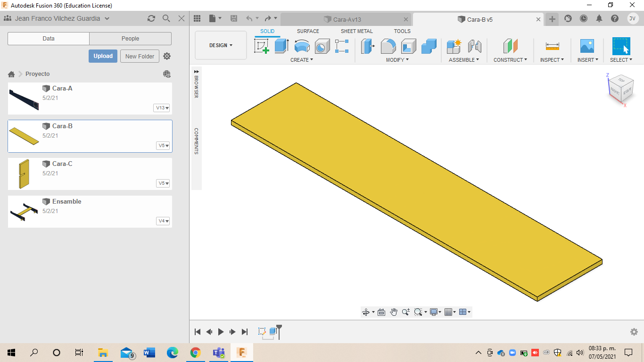The image size is (644, 362).
Task: Switch to the Data tab
Action: click(49, 39)
